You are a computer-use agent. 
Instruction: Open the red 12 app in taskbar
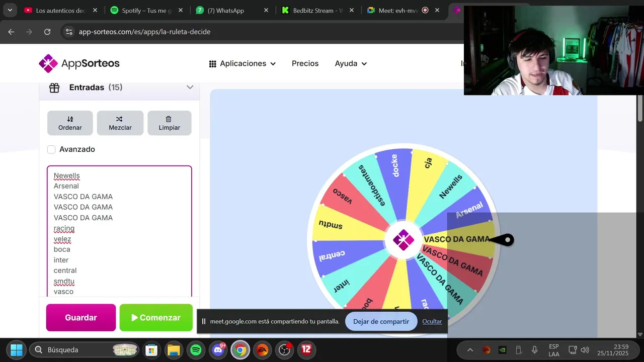[306, 349]
